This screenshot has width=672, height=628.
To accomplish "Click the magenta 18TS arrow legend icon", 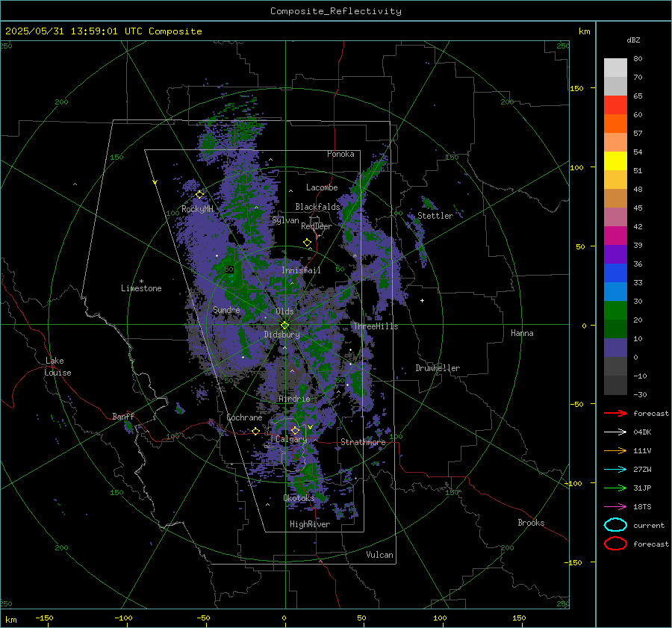I will 615,507.
